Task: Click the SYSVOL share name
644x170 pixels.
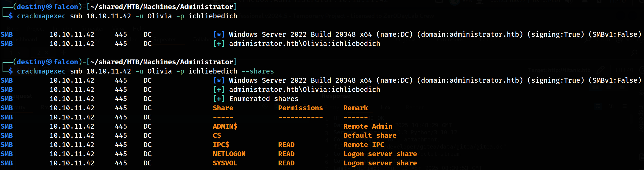Action: [225, 163]
